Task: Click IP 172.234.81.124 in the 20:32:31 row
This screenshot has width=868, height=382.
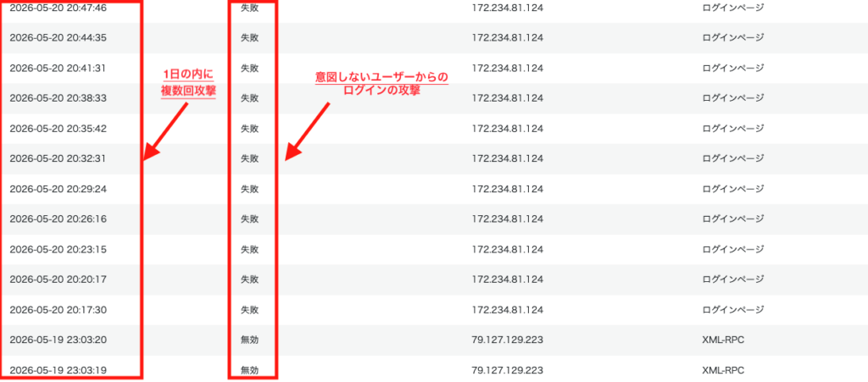Action: (x=507, y=158)
